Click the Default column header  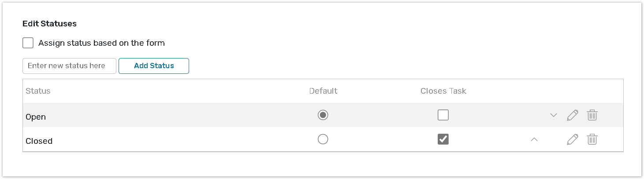point(323,91)
